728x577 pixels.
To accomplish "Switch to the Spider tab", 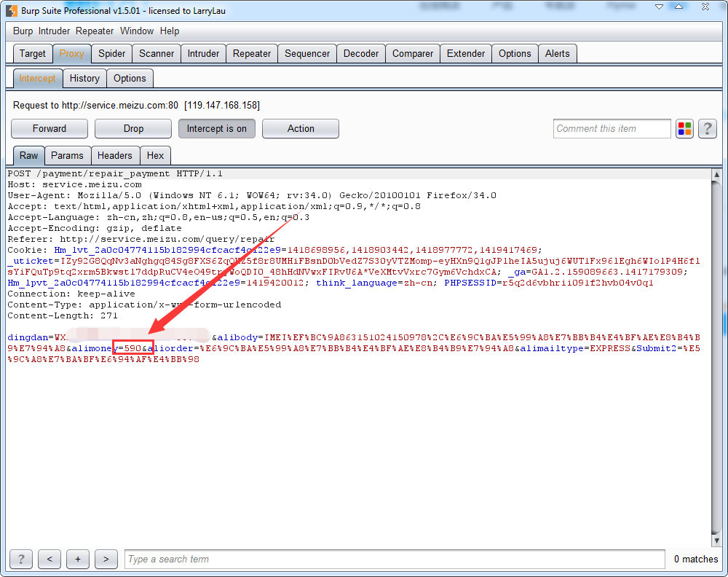I will coord(111,53).
